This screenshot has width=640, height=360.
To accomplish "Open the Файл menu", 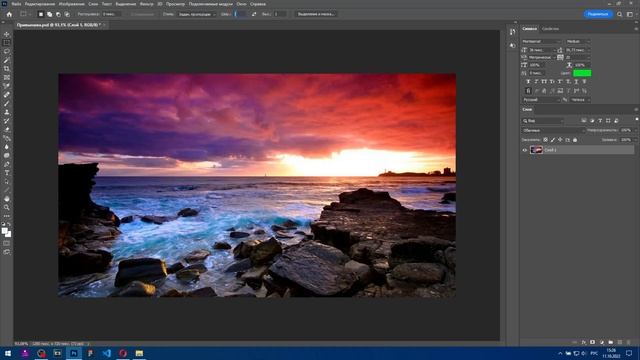I will [x=16, y=4].
